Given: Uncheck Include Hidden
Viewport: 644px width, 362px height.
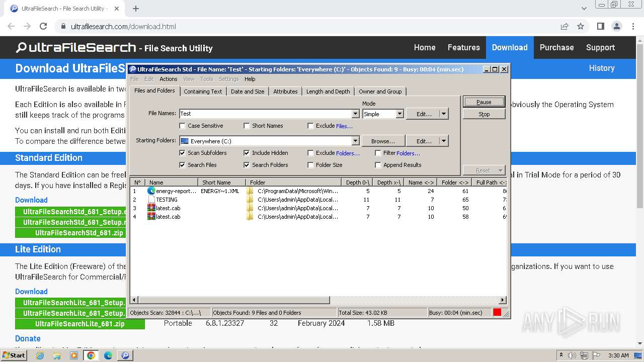Looking at the screenshot, I should (247, 153).
